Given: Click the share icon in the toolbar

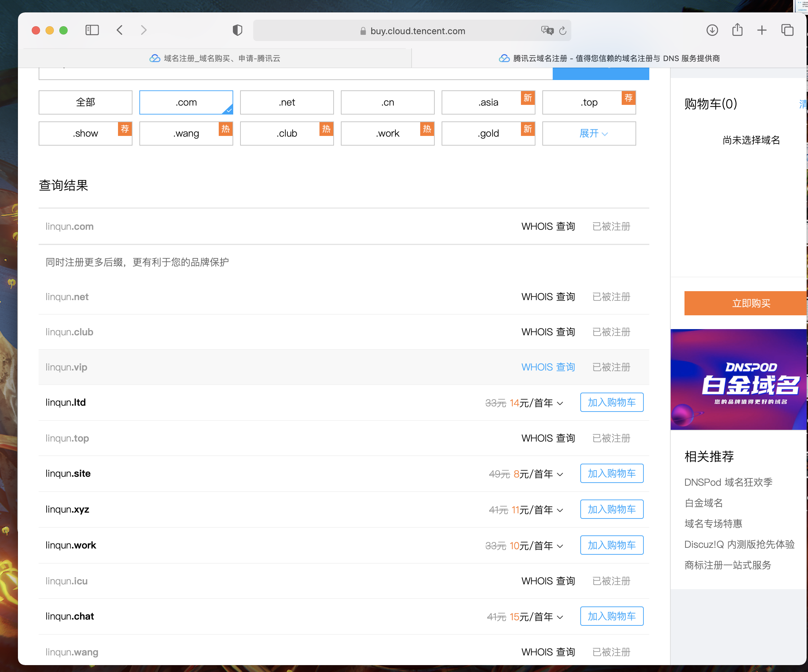Looking at the screenshot, I should coord(737,30).
